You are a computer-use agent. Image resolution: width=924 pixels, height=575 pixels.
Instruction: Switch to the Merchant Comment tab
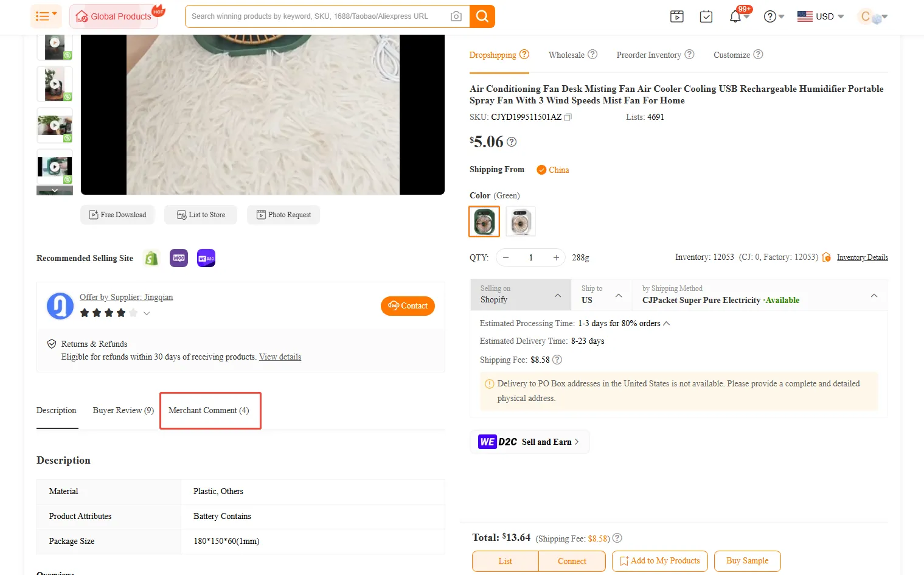coord(209,410)
